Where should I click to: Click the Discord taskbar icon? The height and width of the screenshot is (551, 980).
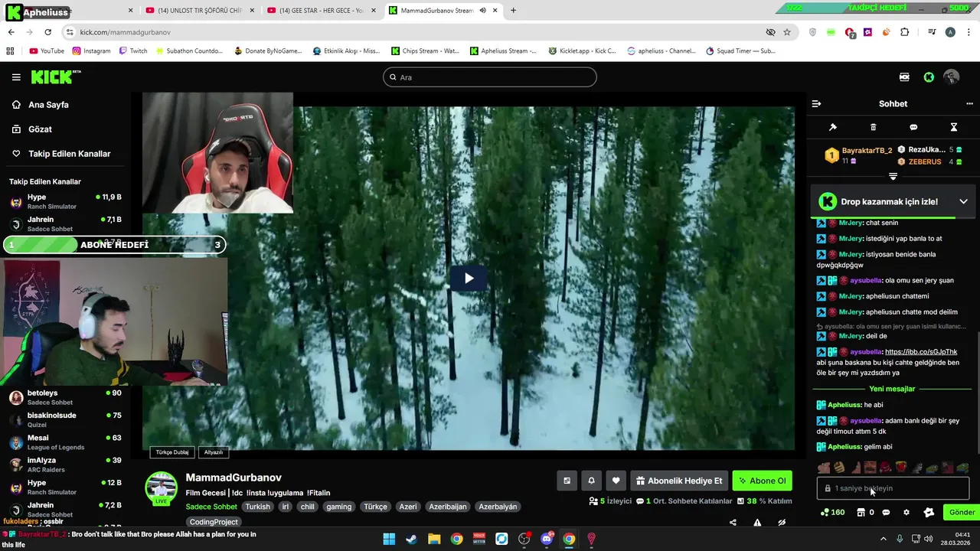[x=547, y=539]
